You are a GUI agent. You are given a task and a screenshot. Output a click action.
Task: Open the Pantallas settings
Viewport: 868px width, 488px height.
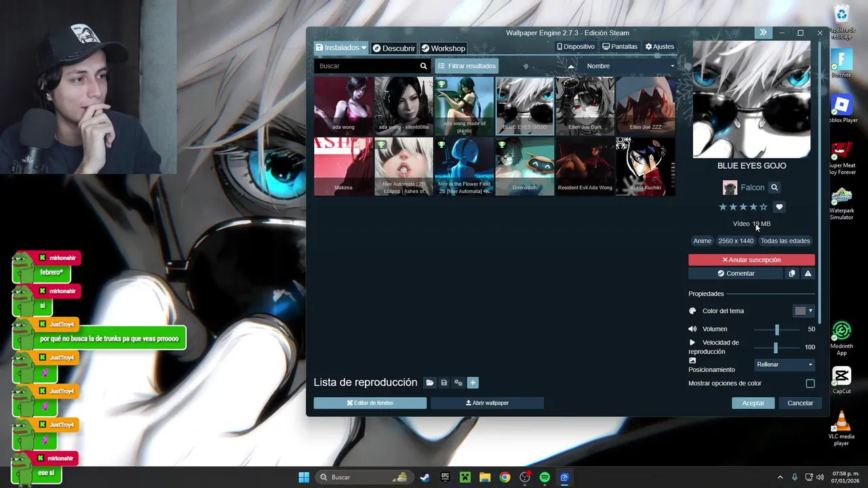coord(620,47)
